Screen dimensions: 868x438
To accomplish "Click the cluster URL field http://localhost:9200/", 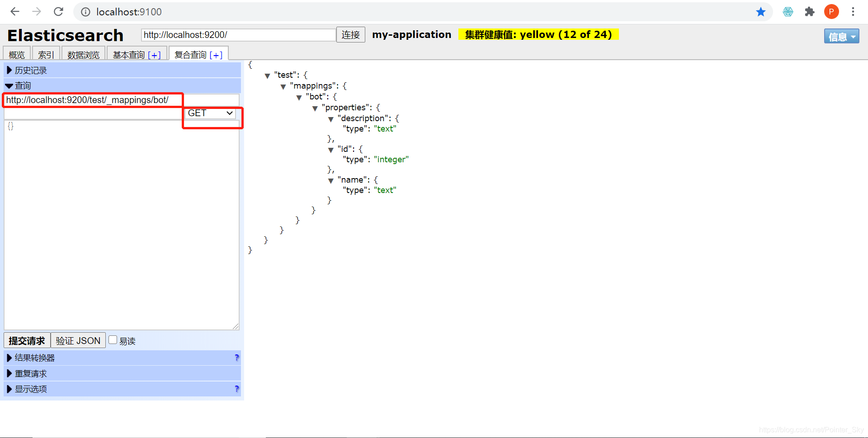I will click(239, 35).
